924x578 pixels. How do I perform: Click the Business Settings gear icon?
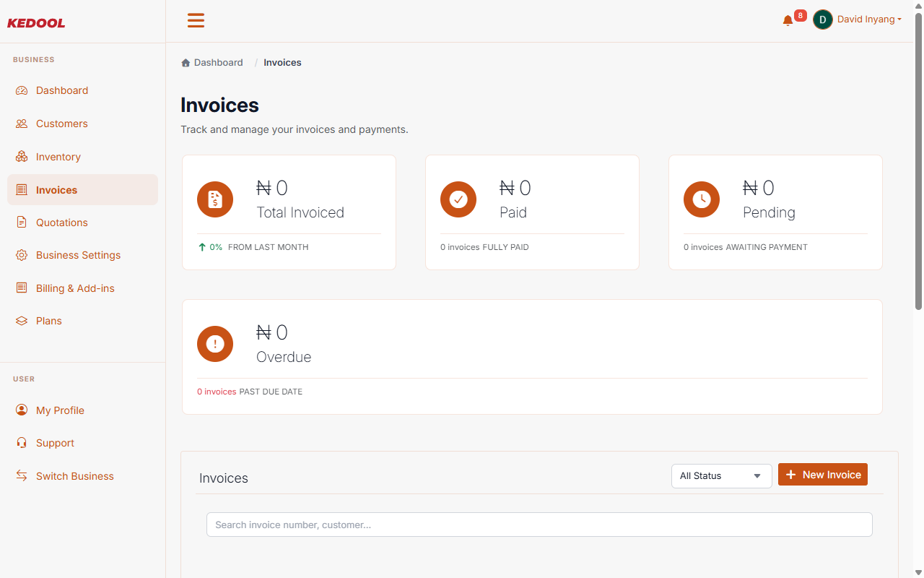coord(22,255)
